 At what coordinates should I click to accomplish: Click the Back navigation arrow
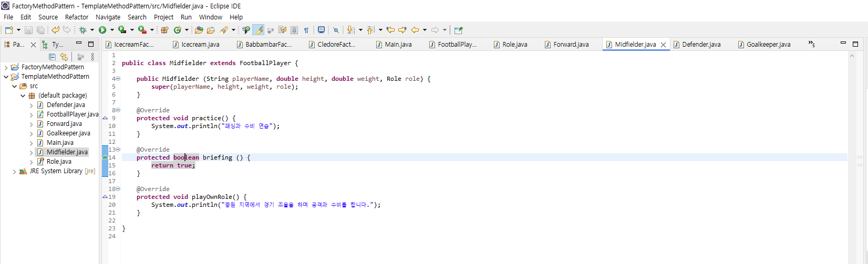click(415, 30)
